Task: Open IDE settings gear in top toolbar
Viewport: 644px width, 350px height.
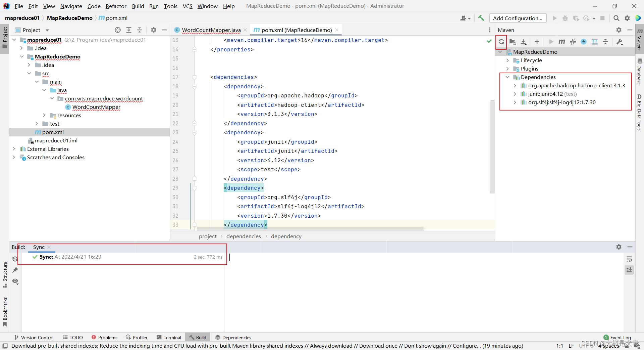Action: (x=627, y=18)
